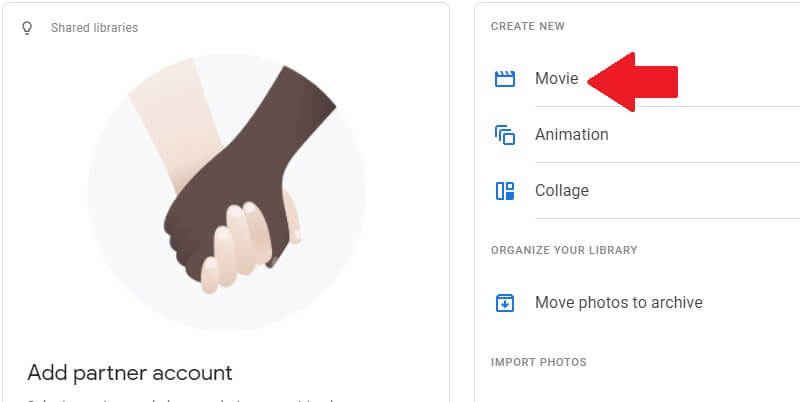The image size is (800, 402).
Task: Click the lightbulb icon beside Shared libraries
Action: [x=28, y=28]
